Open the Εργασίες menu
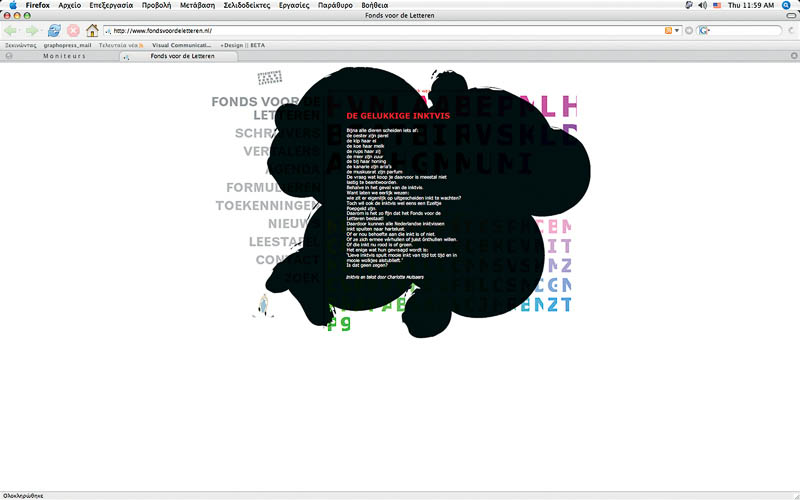The width and height of the screenshot is (800, 500). click(x=294, y=5)
